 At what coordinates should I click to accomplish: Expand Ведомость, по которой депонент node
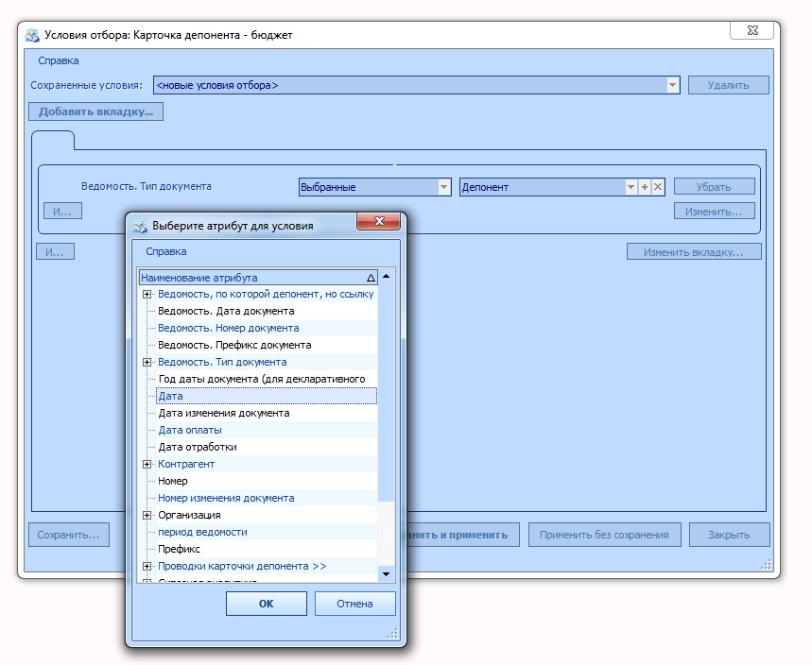pyautogui.click(x=147, y=294)
